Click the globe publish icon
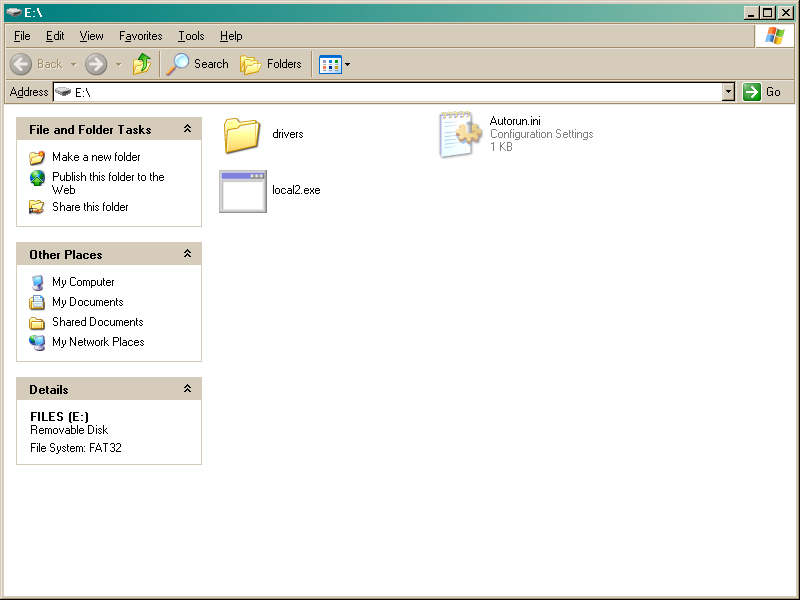The width and height of the screenshot is (800, 600). [x=37, y=178]
